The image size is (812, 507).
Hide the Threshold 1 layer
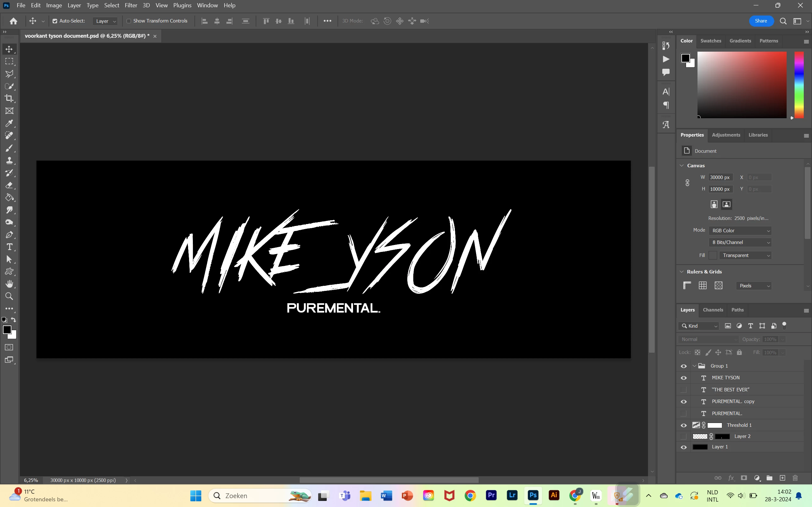(x=684, y=425)
